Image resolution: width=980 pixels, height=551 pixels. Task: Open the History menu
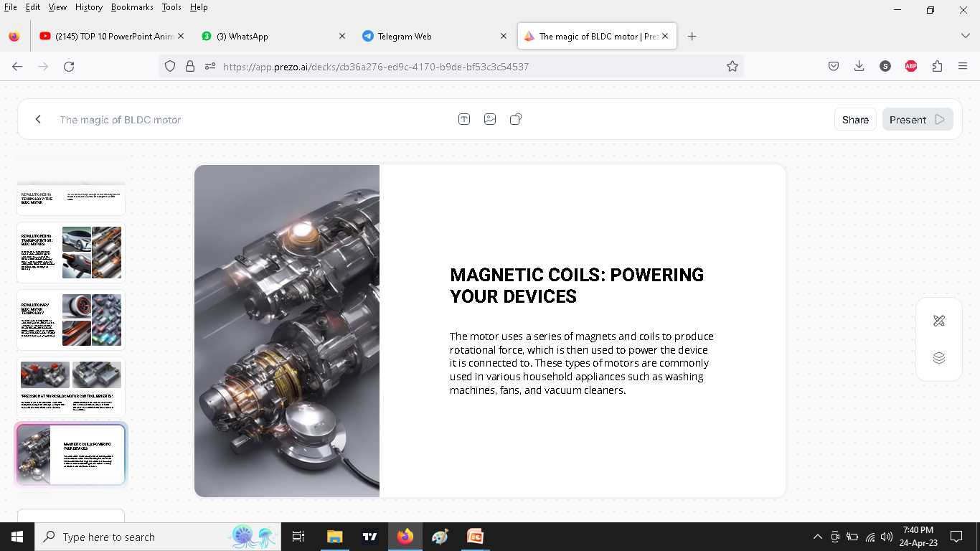click(x=89, y=7)
